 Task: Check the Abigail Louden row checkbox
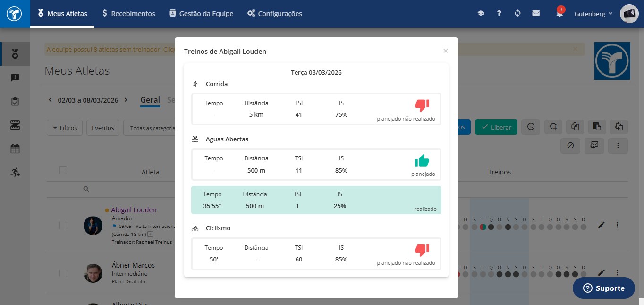[63, 226]
